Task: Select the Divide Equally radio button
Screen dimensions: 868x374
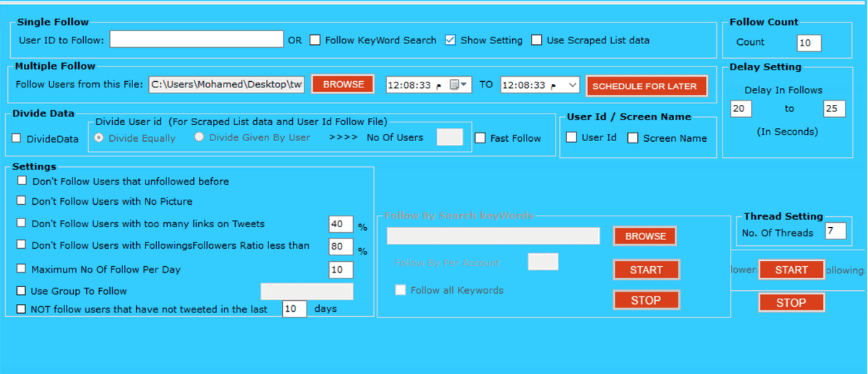Action: click(x=99, y=137)
